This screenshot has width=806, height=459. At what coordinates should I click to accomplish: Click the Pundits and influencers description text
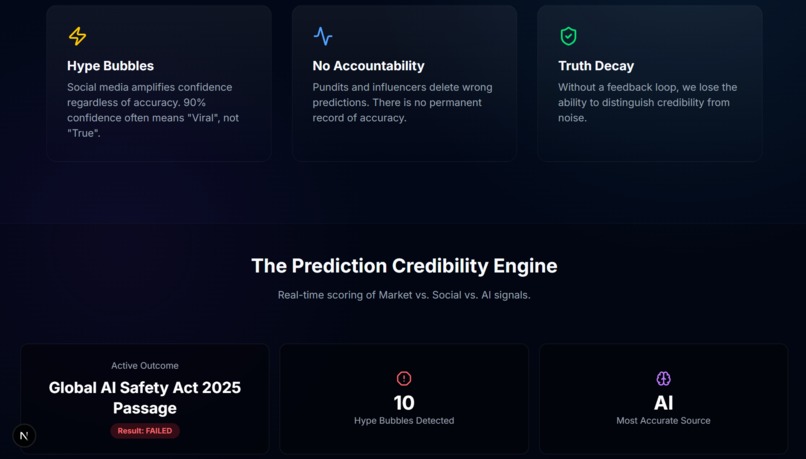click(402, 102)
